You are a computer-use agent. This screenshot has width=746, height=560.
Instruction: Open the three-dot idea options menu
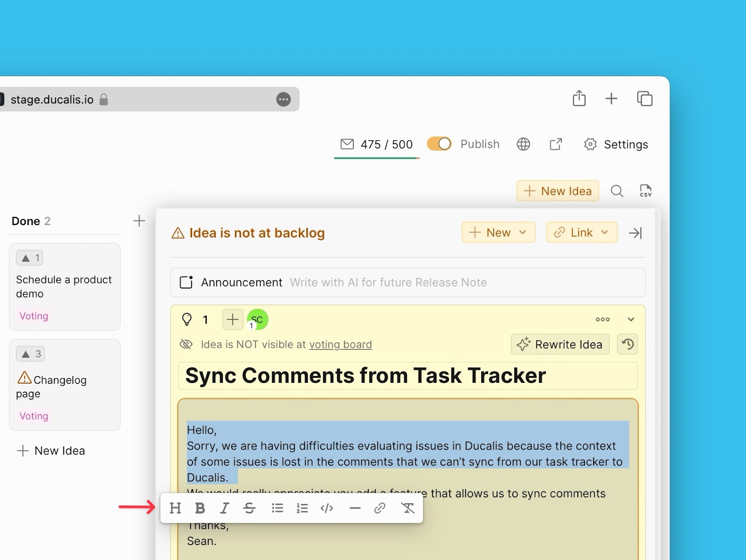click(x=602, y=319)
